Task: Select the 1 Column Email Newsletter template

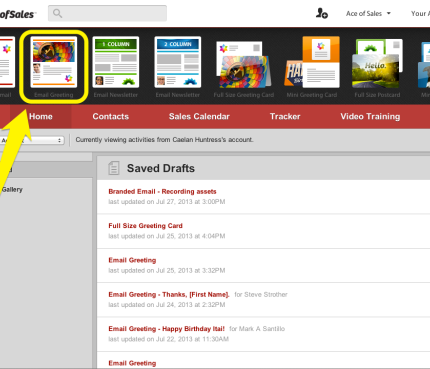Action: point(116,62)
